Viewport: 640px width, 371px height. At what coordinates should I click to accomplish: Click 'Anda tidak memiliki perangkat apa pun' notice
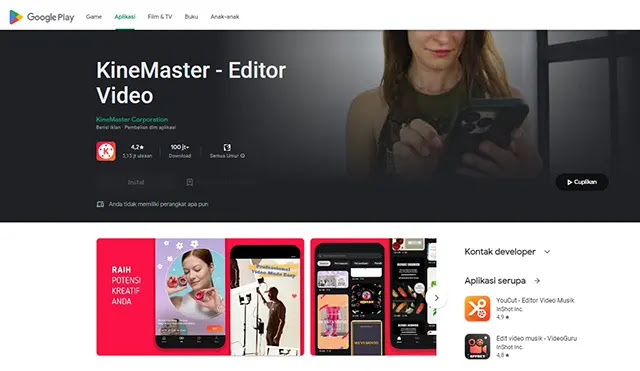click(x=158, y=204)
